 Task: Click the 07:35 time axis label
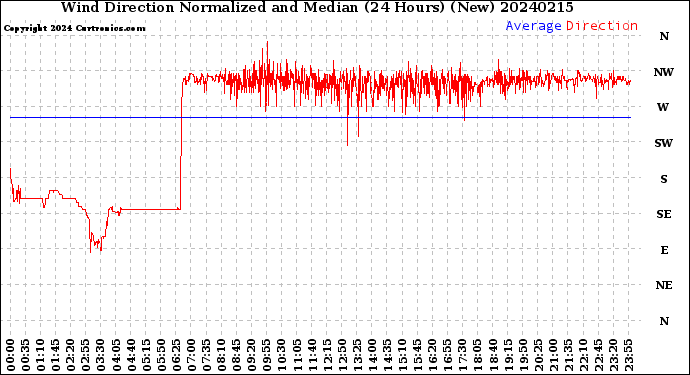(206, 355)
